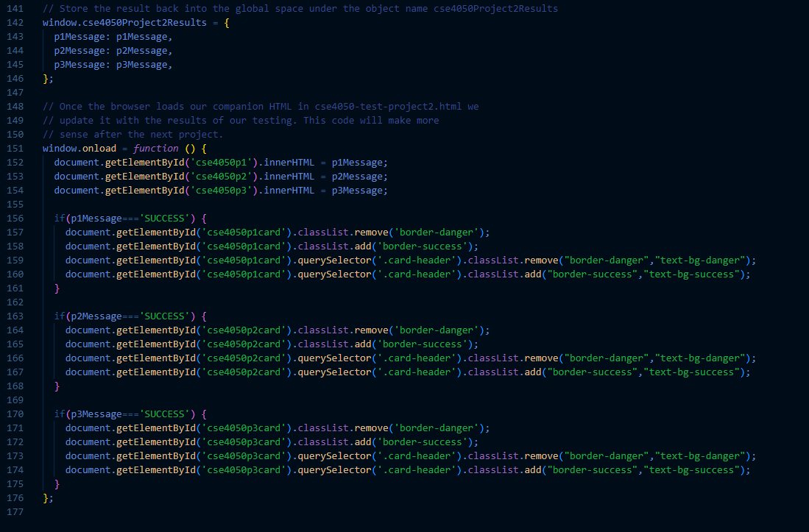Click the 'if' keyword on line 156
Image resolution: width=809 pixels, height=532 pixels.
pyautogui.click(x=60, y=218)
